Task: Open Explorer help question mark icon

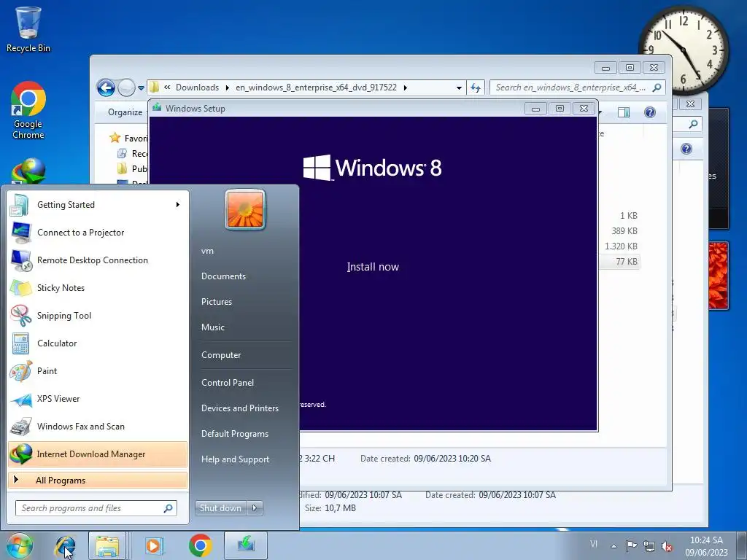Action: coord(650,112)
